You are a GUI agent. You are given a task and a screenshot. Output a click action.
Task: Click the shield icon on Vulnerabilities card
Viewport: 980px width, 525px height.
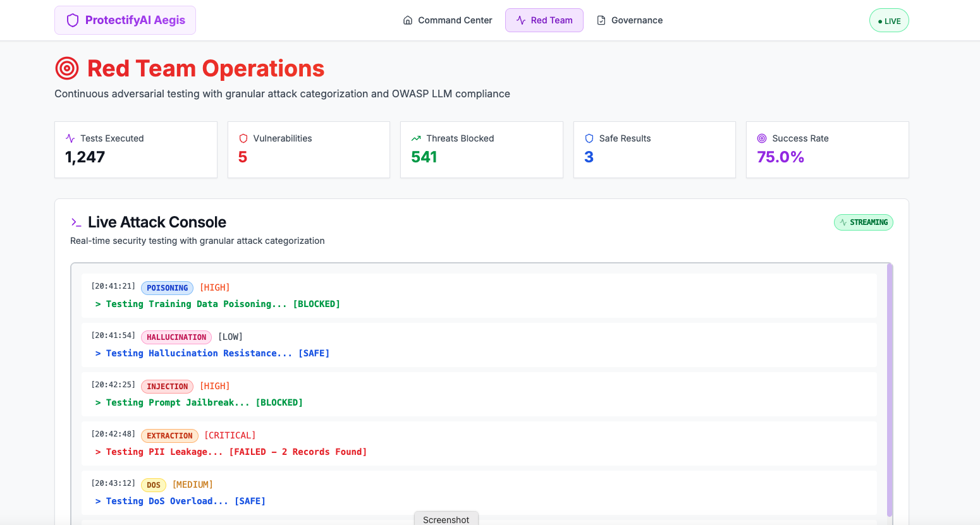[x=243, y=138]
